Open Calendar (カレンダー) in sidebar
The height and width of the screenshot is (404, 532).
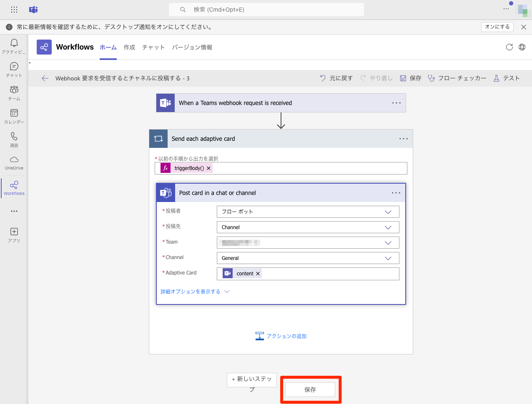(x=14, y=116)
